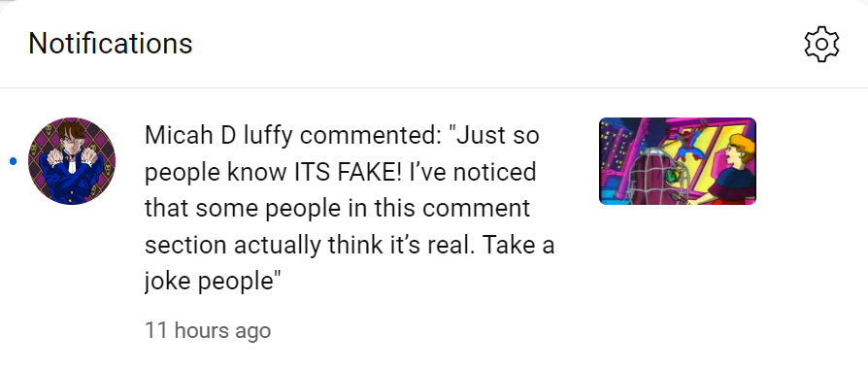Click "people know" in the comment text
Image resolution: width=868 pixels, height=369 pixels.
(216, 172)
